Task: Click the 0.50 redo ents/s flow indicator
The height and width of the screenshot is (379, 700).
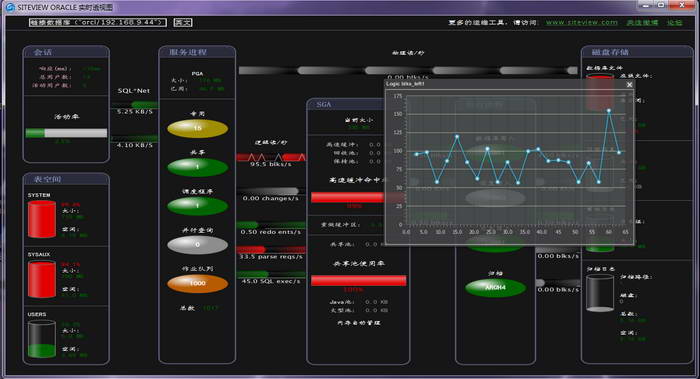Action: coord(271,225)
